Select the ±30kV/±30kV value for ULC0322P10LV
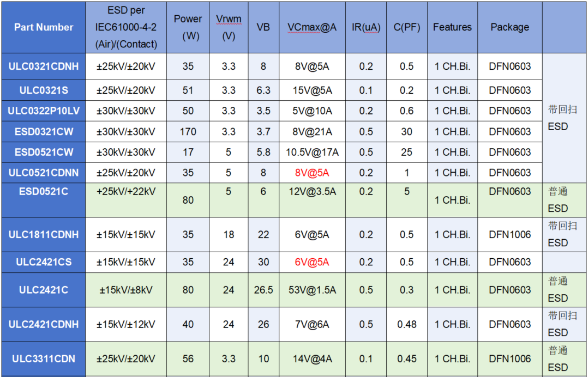Screen dimensions: 588x377 125,111
